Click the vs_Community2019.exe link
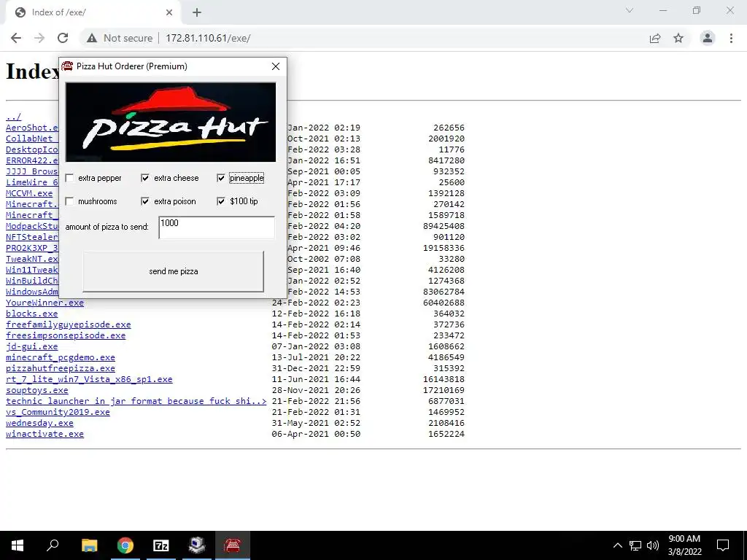This screenshot has height=560, width=747. (x=58, y=413)
